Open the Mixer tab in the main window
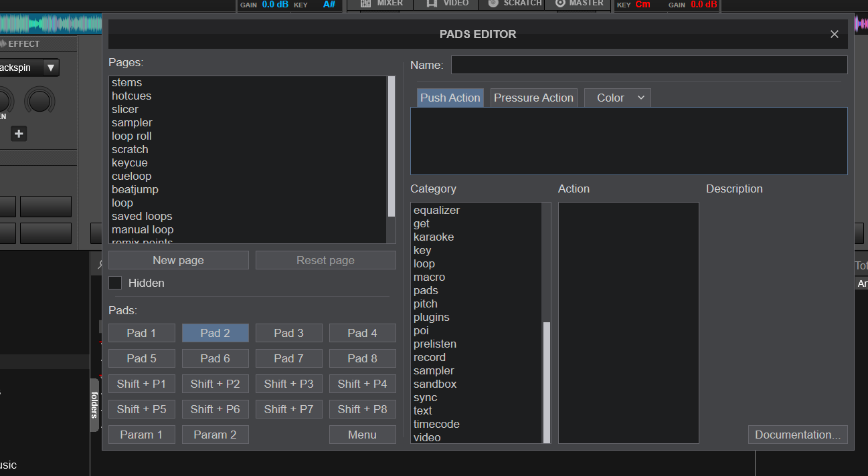Viewport: 868px width, 476px height. click(x=381, y=3)
